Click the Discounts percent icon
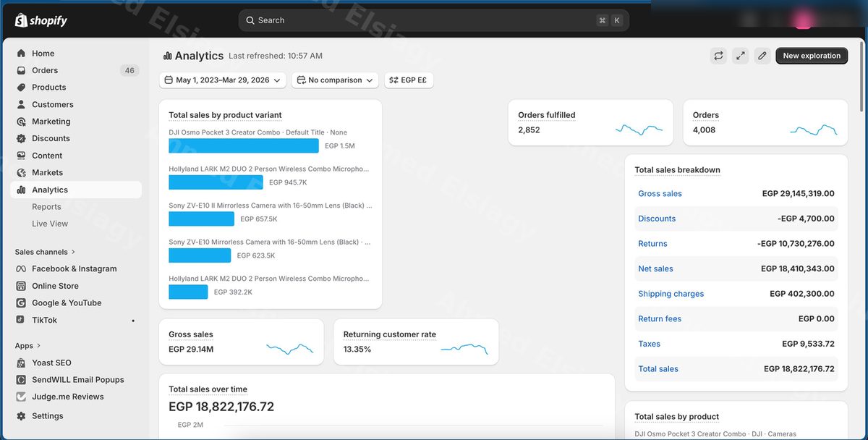 pos(21,138)
